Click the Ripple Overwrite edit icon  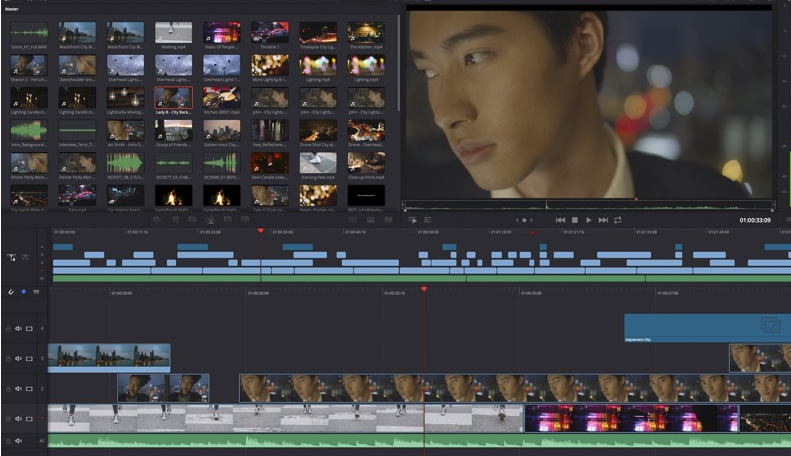(192, 219)
